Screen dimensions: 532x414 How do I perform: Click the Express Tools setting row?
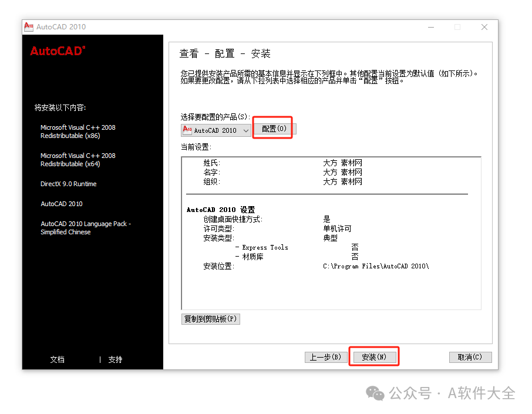pyautogui.click(x=297, y=247)
